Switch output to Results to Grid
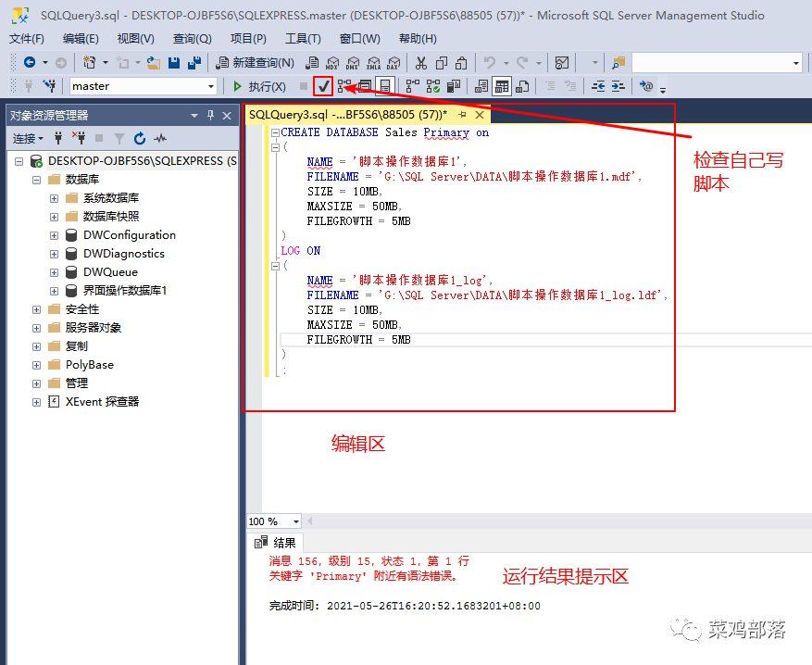 click(x=502, y=86)
